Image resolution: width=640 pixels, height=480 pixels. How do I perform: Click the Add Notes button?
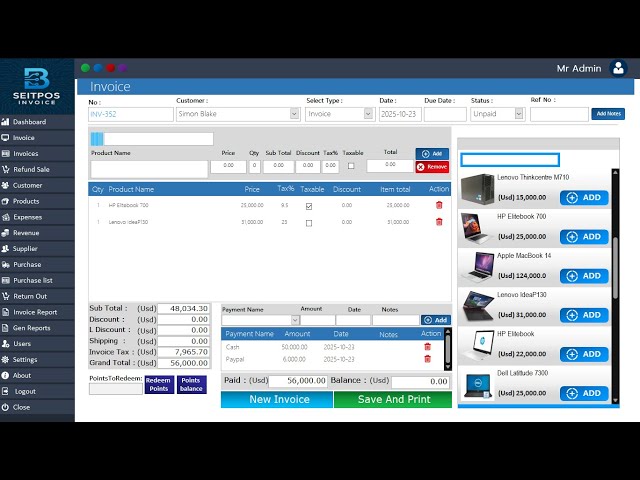click(x=608, y=114)
